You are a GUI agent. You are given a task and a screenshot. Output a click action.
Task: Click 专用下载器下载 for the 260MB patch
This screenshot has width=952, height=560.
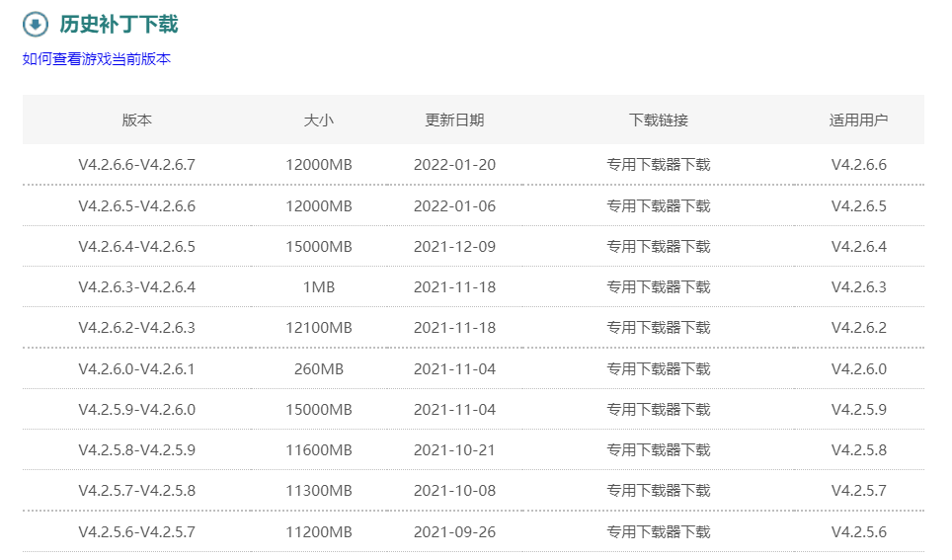[x=658, y=368]
